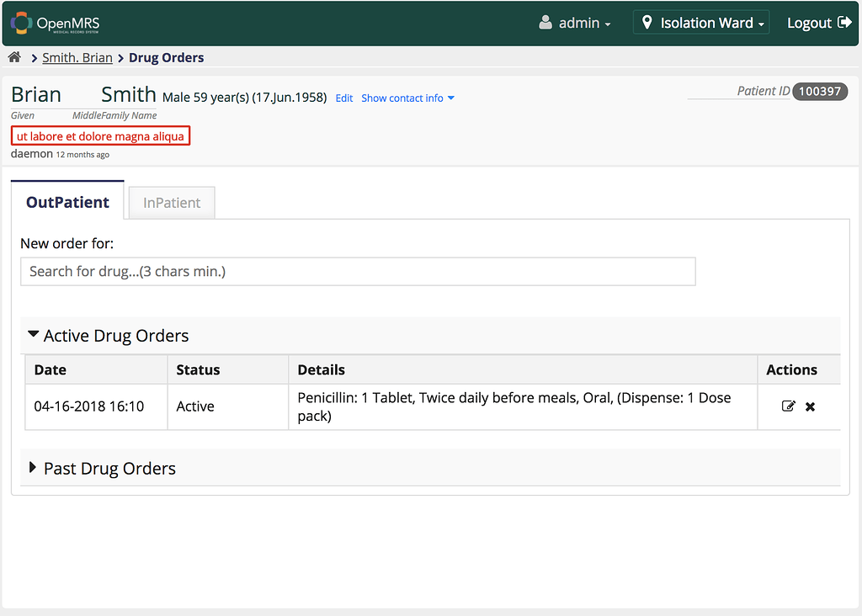Viewport: 862px width, 616px height.
Task: Switch to the InPatient tab
Action: pyautogui.click(x=171, y=202)
